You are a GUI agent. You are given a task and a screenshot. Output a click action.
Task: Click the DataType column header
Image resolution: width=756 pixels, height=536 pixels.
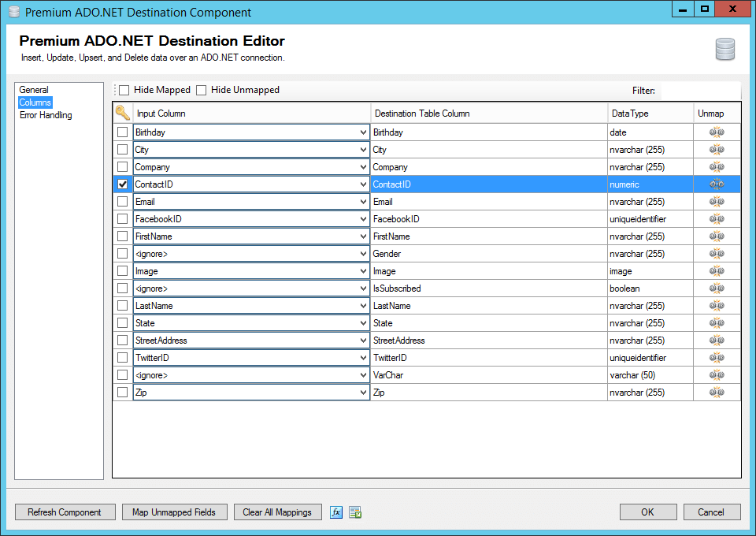point(650,114)
